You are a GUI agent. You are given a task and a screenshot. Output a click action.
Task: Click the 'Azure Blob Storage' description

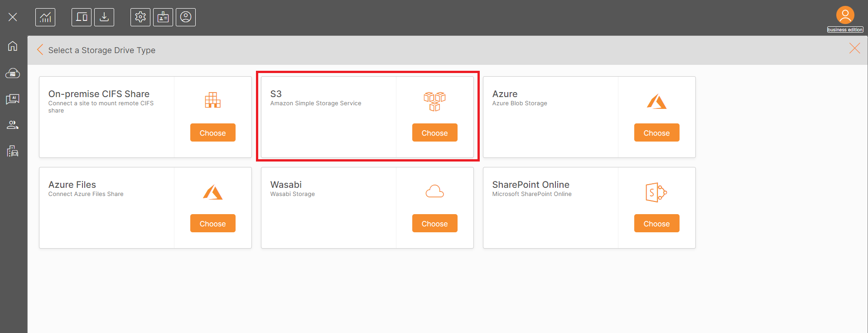520,103
